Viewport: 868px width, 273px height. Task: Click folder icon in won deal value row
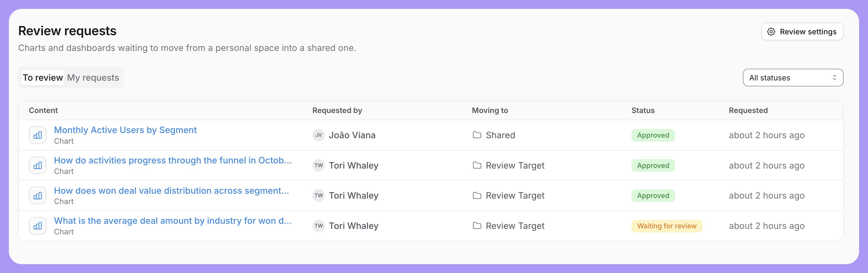pyautogui.click(x=477, y=195)
